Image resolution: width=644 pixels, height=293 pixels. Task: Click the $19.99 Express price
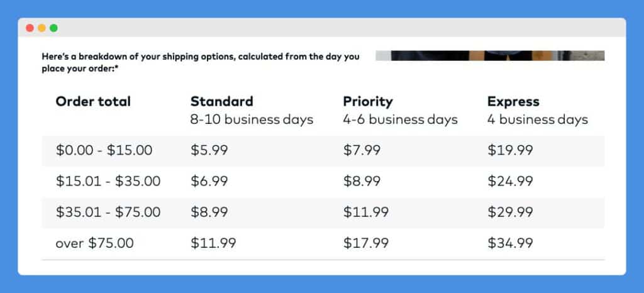510,150
